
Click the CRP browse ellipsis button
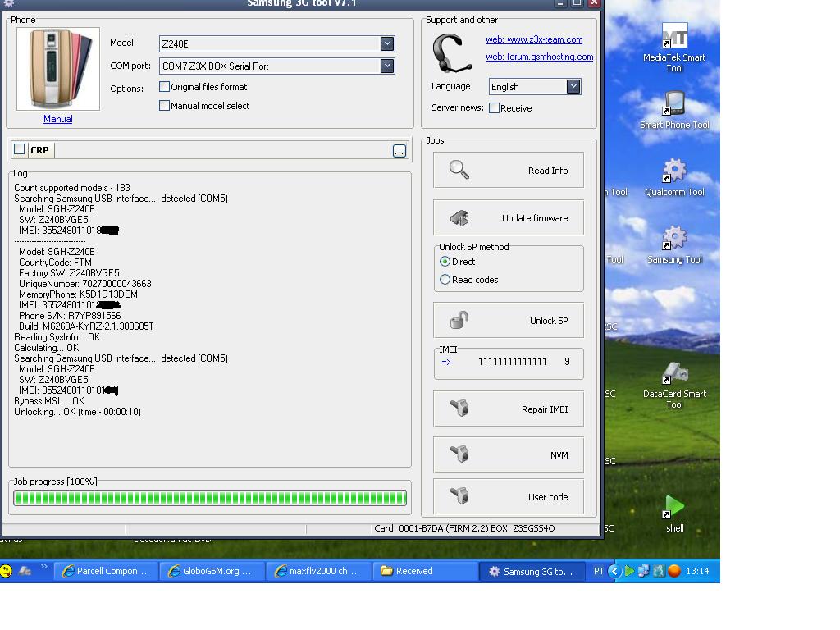(x=399, y=151)
